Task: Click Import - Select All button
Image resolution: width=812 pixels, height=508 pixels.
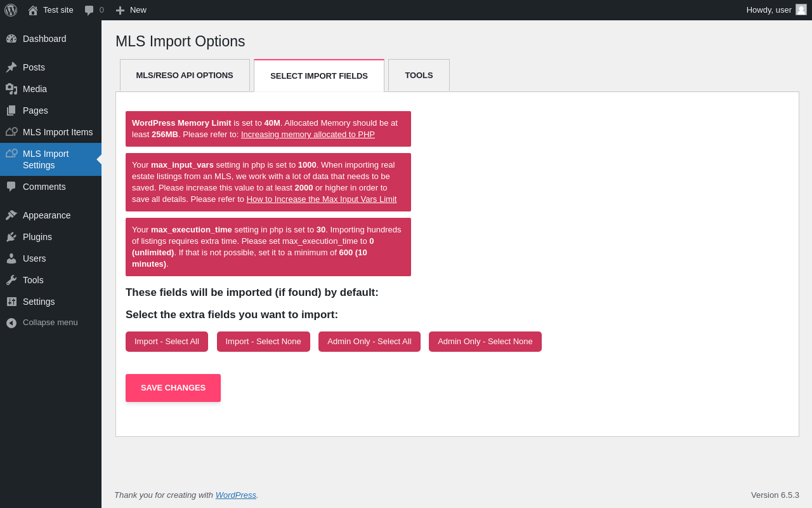Action: tap(167, 342)
